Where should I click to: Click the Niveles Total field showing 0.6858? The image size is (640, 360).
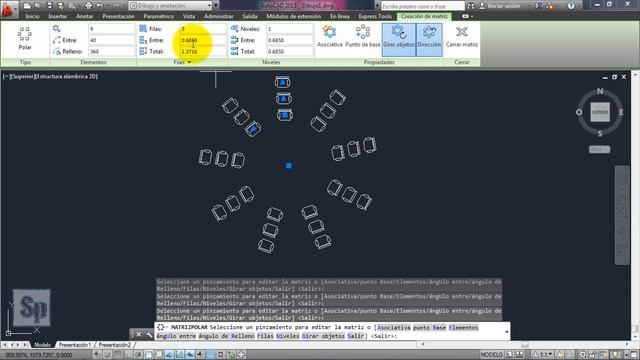(290, 51)
